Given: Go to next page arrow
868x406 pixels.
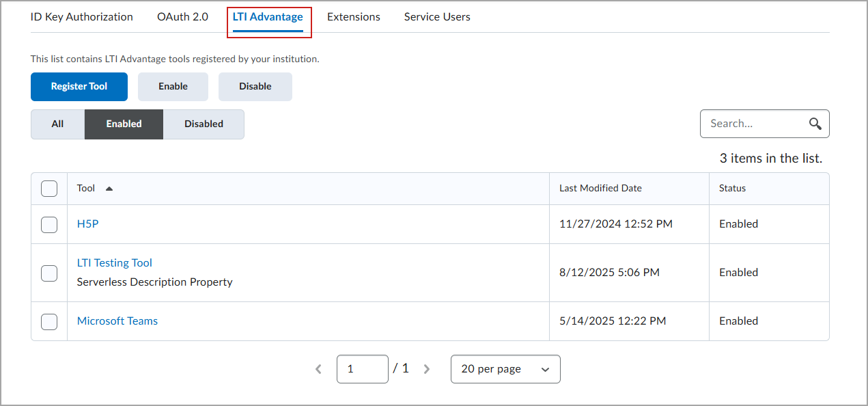Looking at the screenshot, I should 427,369.
